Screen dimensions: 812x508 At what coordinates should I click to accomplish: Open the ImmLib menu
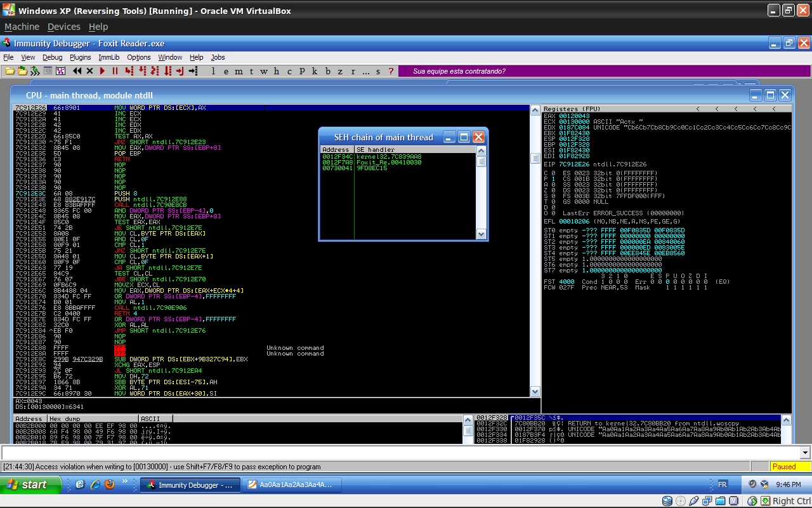click(109, 57)
